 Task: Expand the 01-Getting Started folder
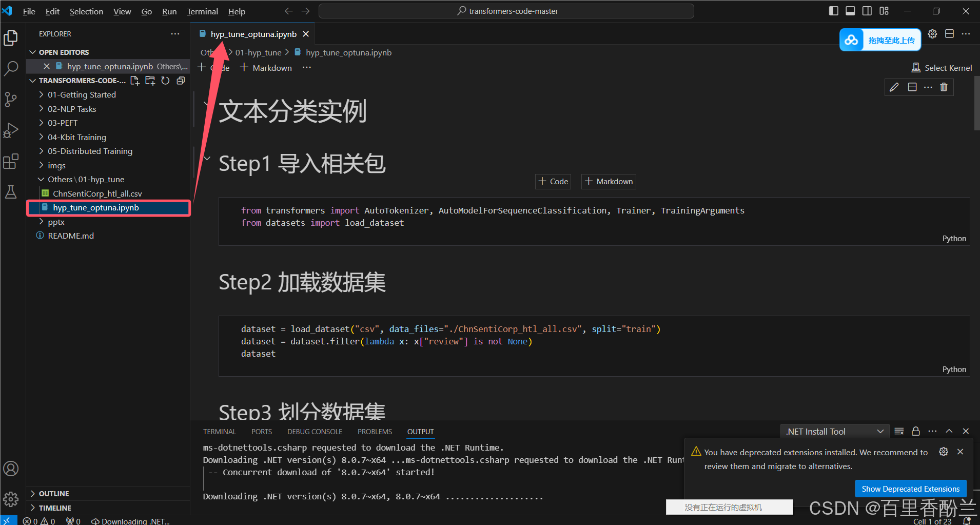41,94
